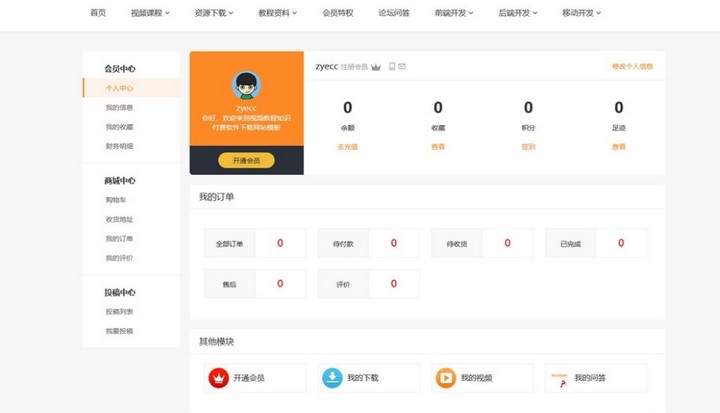Open the 全部订单 order card
Screen dimensions: 720x413
[x=255, y=243]
